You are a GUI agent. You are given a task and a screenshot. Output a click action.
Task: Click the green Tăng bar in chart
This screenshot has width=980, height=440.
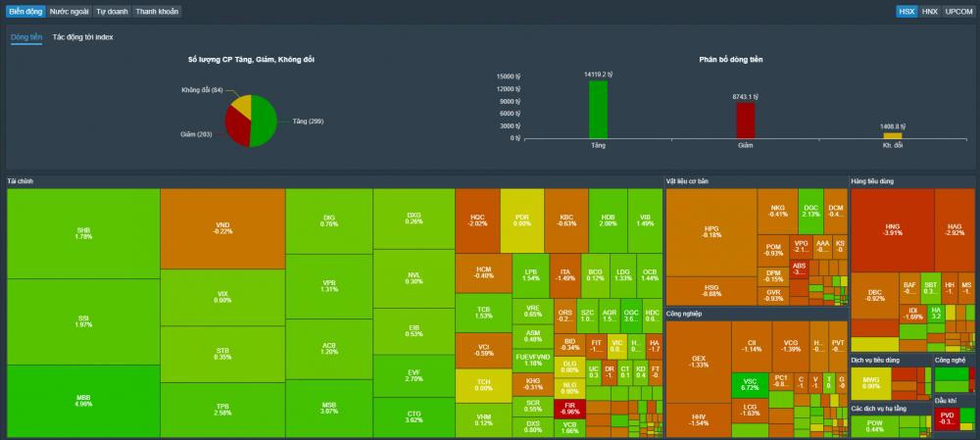(598, 110)
